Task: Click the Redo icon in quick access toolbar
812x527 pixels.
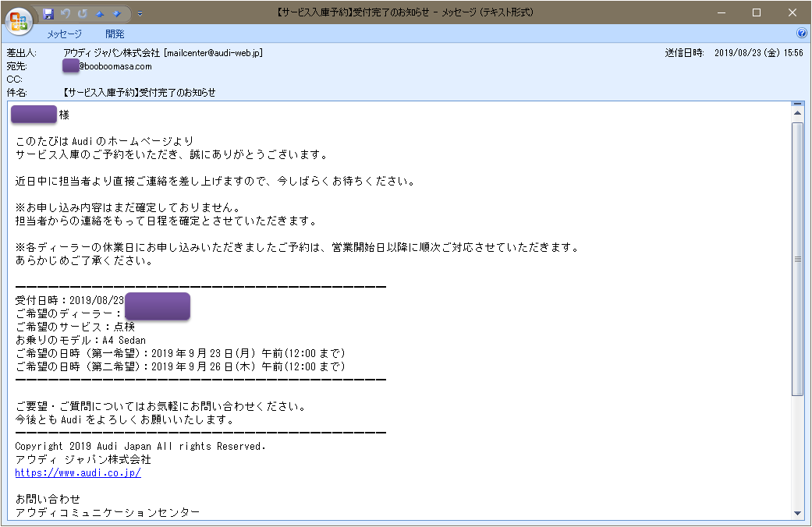Action: click(83, 14)
